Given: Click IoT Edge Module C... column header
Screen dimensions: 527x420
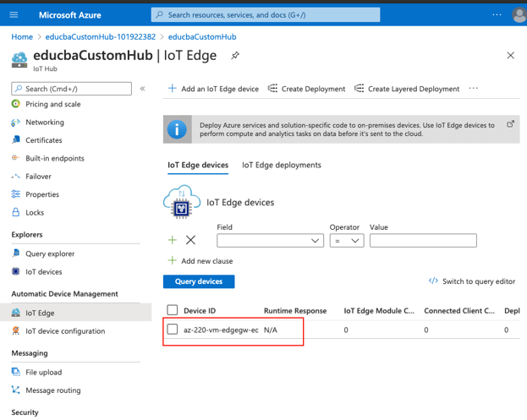Looking at the screenshot, I should (x=379, y=310).
